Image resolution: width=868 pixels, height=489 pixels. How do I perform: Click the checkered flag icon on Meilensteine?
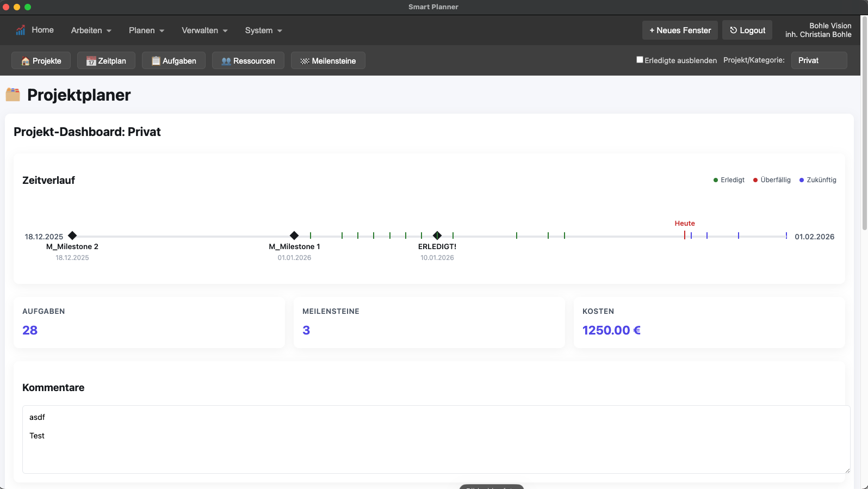click(305, 61)
